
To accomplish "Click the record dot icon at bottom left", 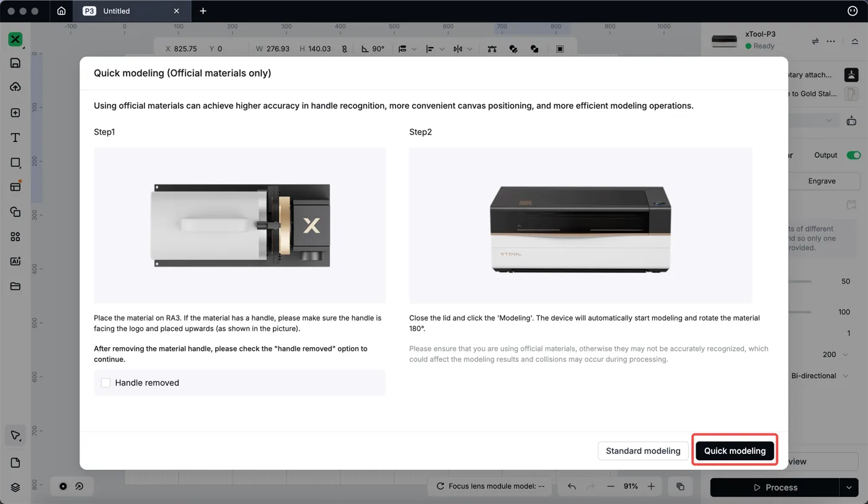I will [63, 487].
